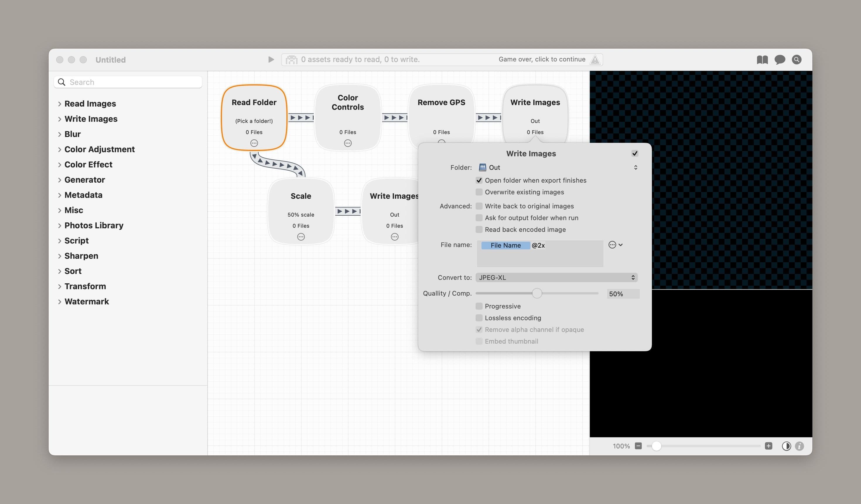Enable Lossless encoding checkbox

coord(479,318)
